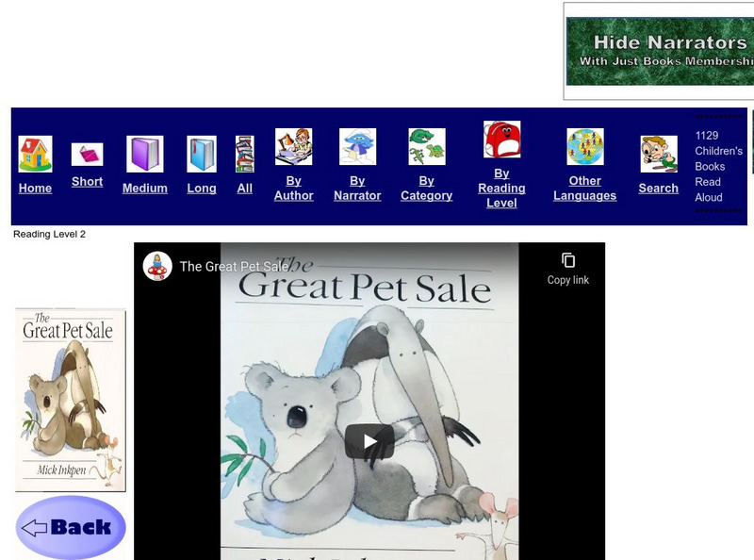Click the Search magnifier boy icon

[x=658, y=154]
